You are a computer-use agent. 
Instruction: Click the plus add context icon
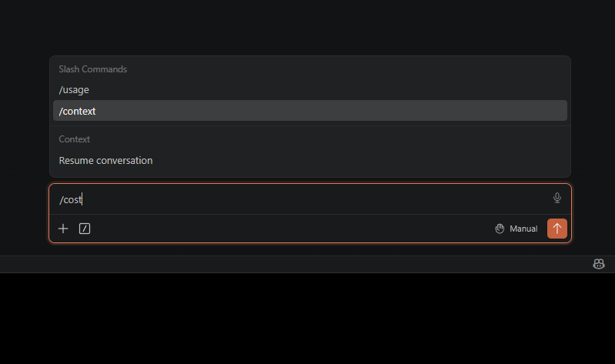[63, 229]
